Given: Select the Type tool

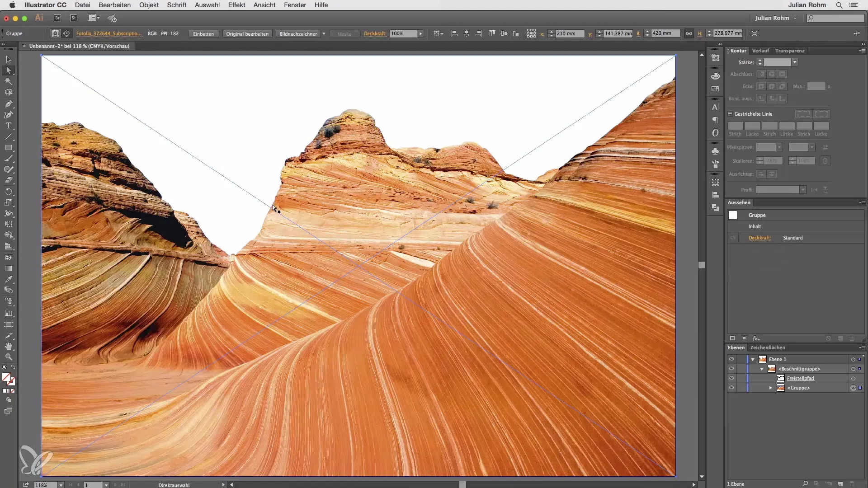Looking at the screenshot, I should (x=8, y=126).
